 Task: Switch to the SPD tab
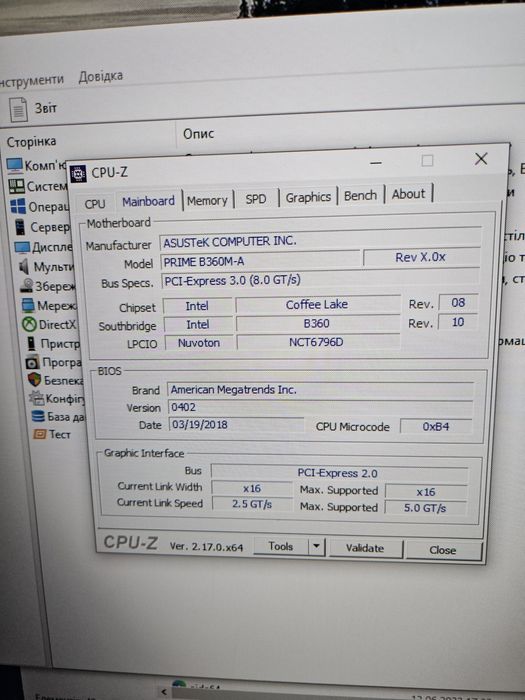pos(256,199)
